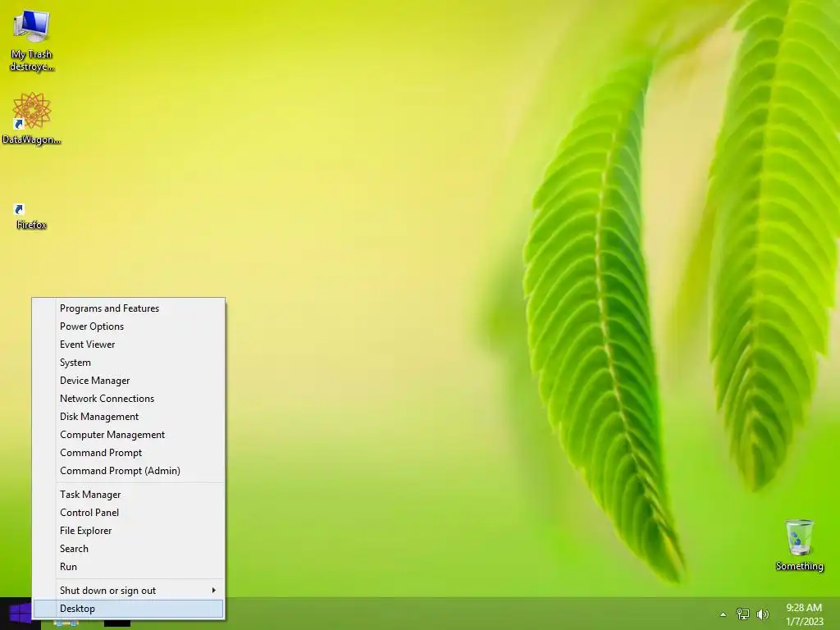Select Power Options from the menu
840x630 pixels.
[x=129, y=326]
